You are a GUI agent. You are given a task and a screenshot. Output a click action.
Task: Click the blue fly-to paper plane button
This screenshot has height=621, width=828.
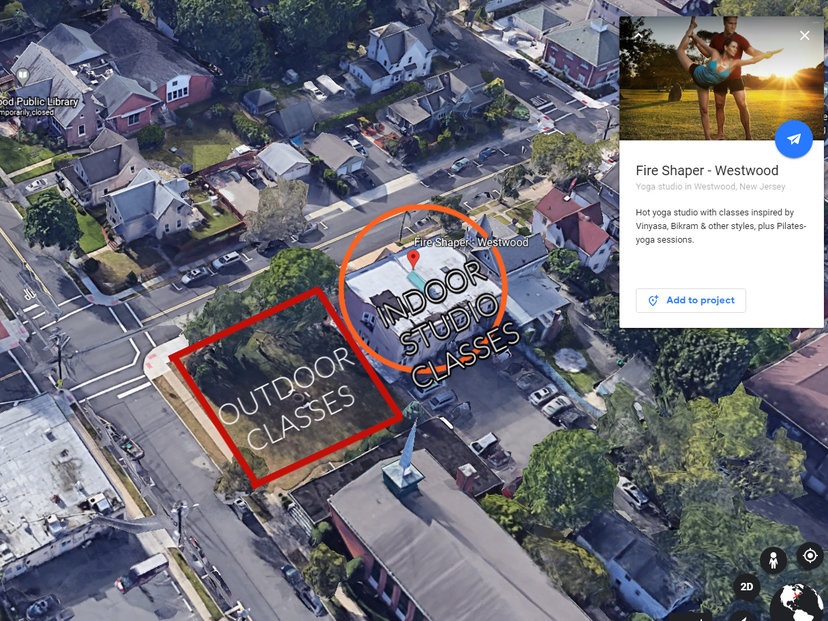793,139
